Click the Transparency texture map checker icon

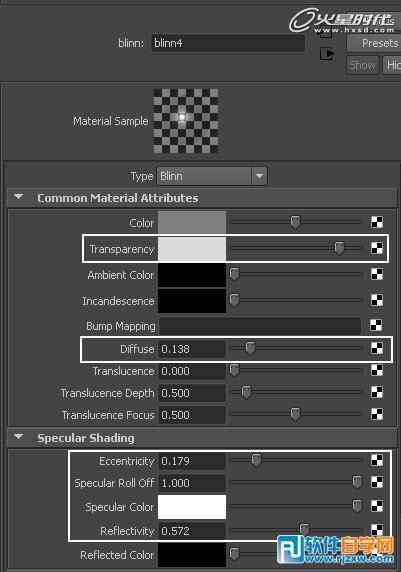(x=377, y=248)
